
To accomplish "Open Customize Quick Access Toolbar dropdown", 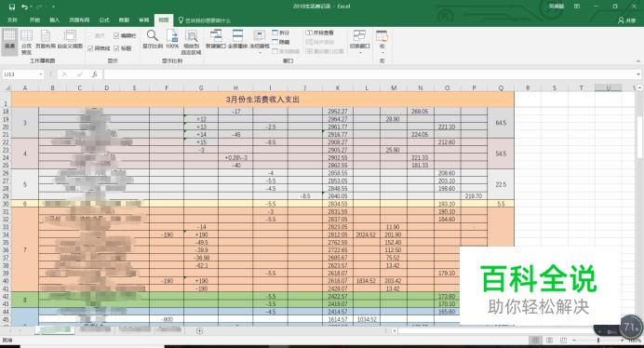I will click(x=53, y=7).
